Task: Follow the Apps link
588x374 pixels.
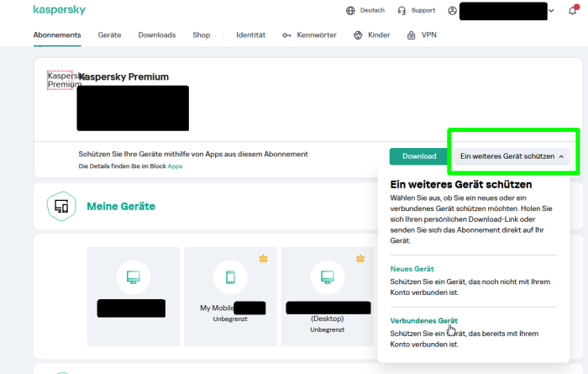Action: (x=175, y=166)
